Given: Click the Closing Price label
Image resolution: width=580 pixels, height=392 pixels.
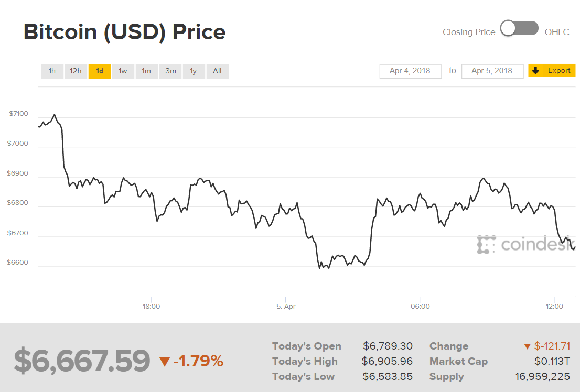Looking at the screenshot, I should [x=469, y=32].
